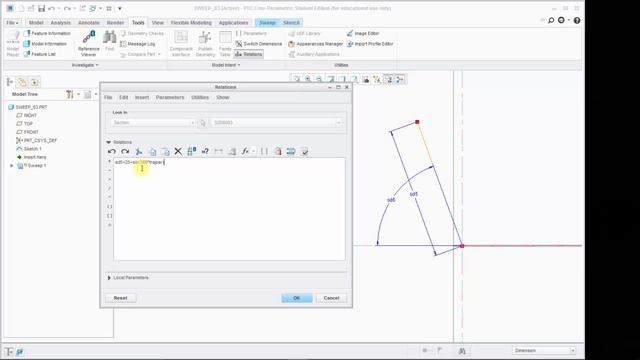The width and height of the screenshot is (640, 360).
Task: Open help question mark icon
Action: (x=577, y=20)
